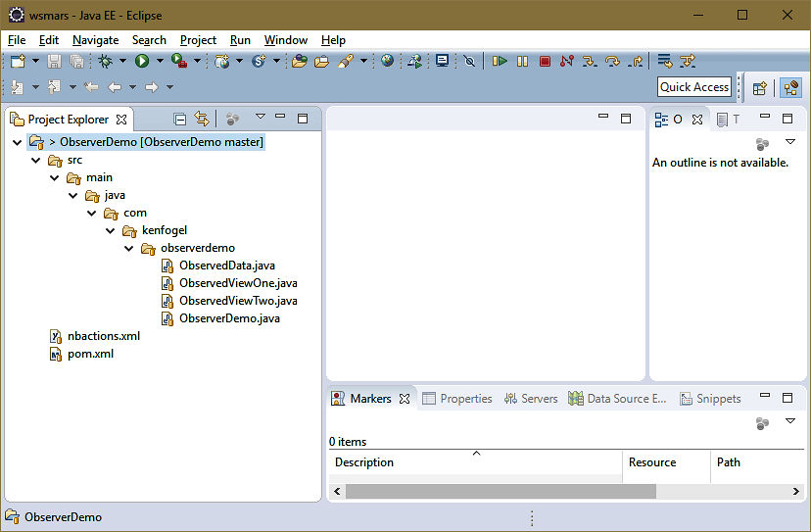Click the Open Perspective icon

coord(759,88)
